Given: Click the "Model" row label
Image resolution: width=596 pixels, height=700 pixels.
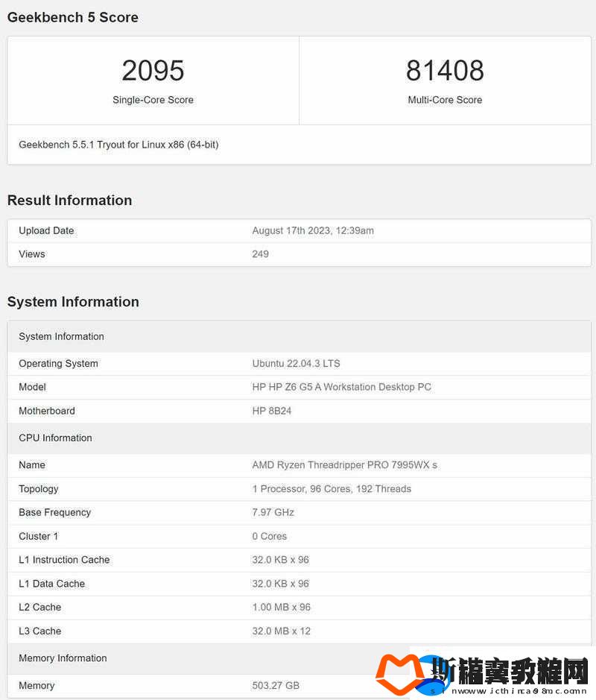Looking at the screenshot, I should coord(32,387).
